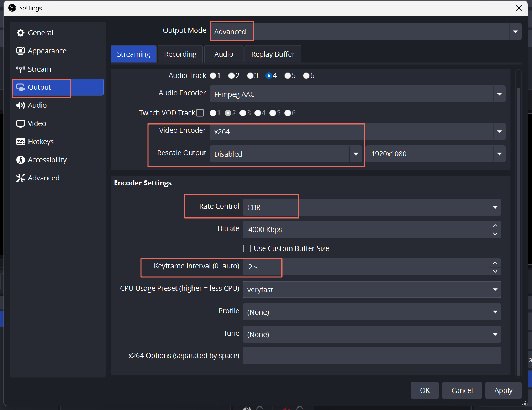This screenshot has height=410, width=532.
Task: Open the Accessibility icon in the sidebar
Action: click(21, 160)
